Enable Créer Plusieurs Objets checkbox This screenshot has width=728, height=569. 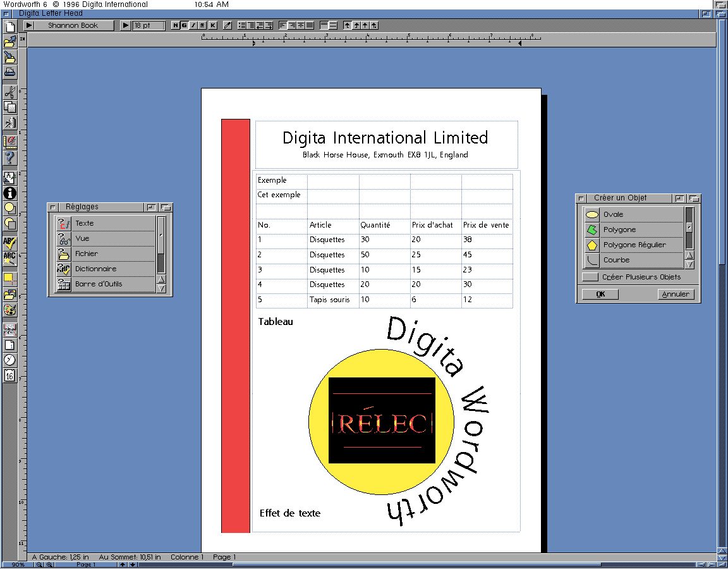(590, 277)
